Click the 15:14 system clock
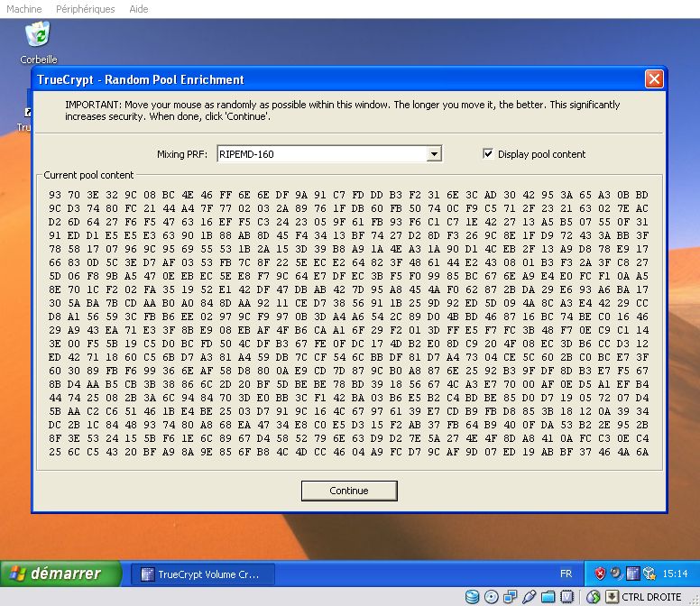 pos(675,574)
